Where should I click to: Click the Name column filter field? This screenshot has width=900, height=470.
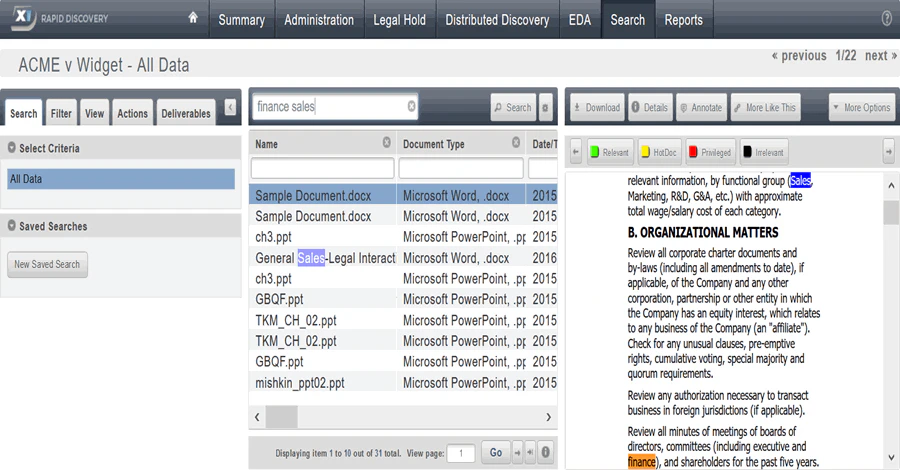(x=323, y=168)
